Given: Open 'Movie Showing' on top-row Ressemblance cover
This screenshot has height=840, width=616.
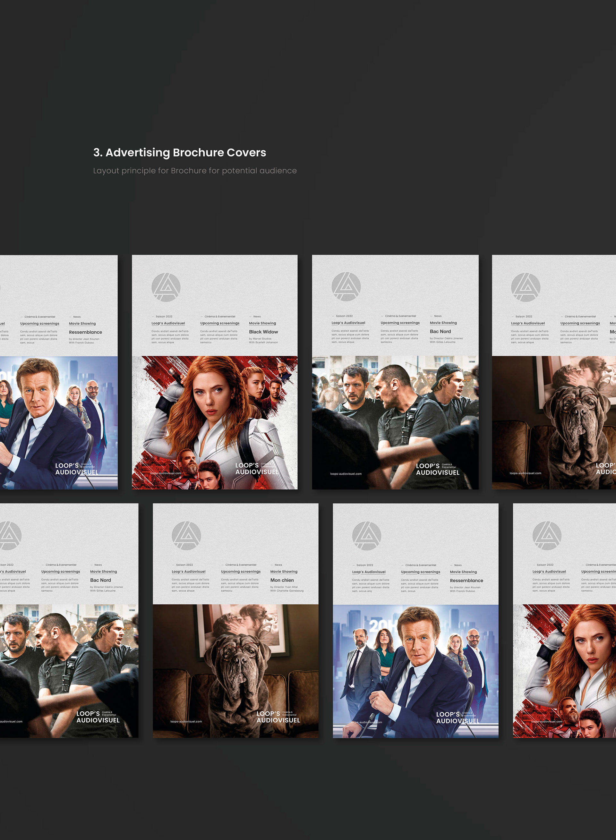Looking at the screenshot, I should point(82,324).
